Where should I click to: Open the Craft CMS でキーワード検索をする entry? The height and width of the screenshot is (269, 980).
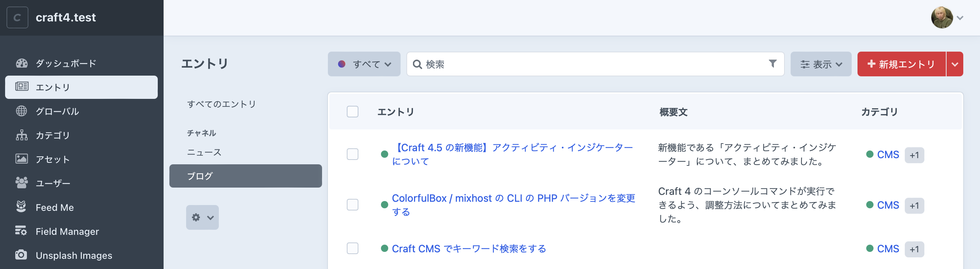coord(469,249)
